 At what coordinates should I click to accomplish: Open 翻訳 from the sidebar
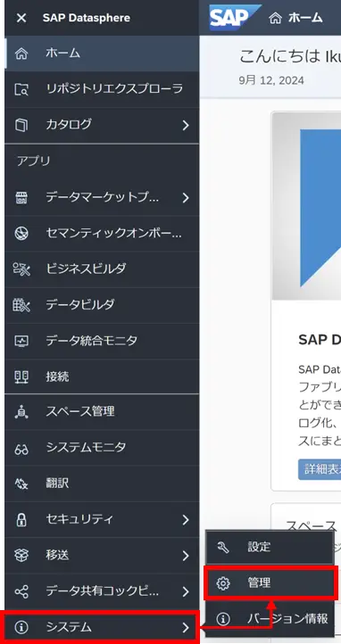[102, 483]
